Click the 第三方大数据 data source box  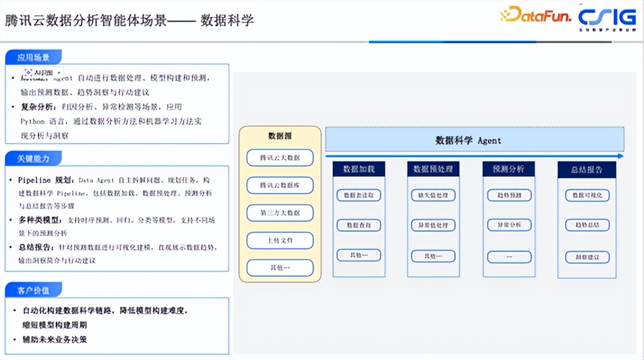(280, 213)
